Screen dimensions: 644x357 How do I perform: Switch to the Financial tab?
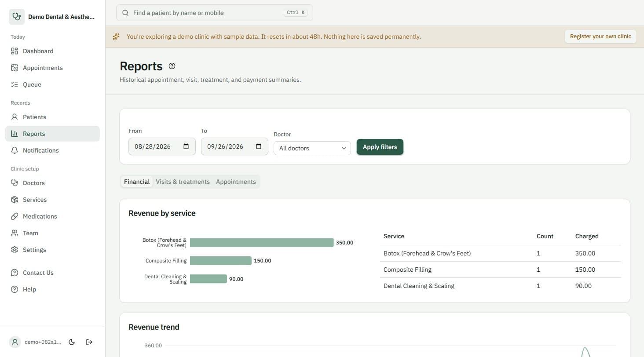click(137, 182)
